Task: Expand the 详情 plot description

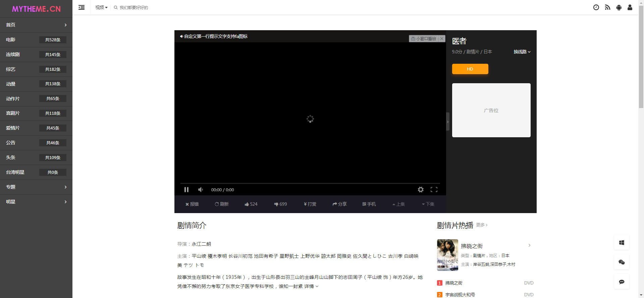Action: click(x=311, y=286)
